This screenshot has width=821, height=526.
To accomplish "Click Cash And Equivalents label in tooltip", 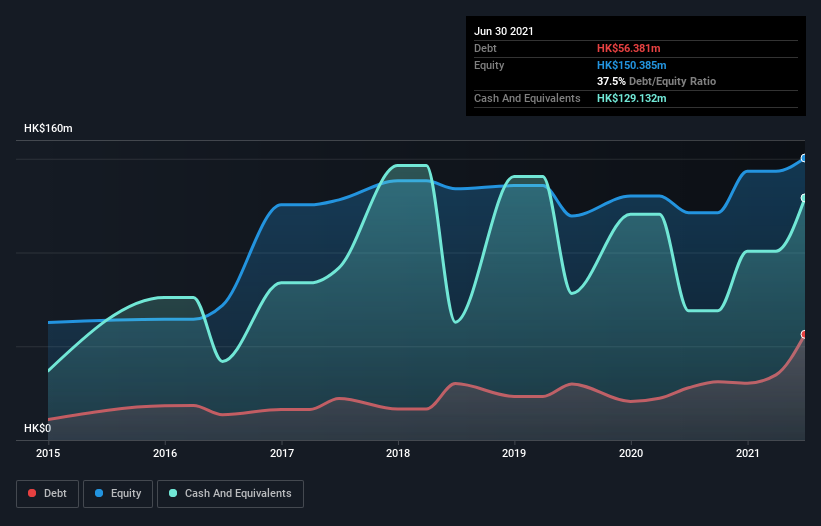I will 527,98.
